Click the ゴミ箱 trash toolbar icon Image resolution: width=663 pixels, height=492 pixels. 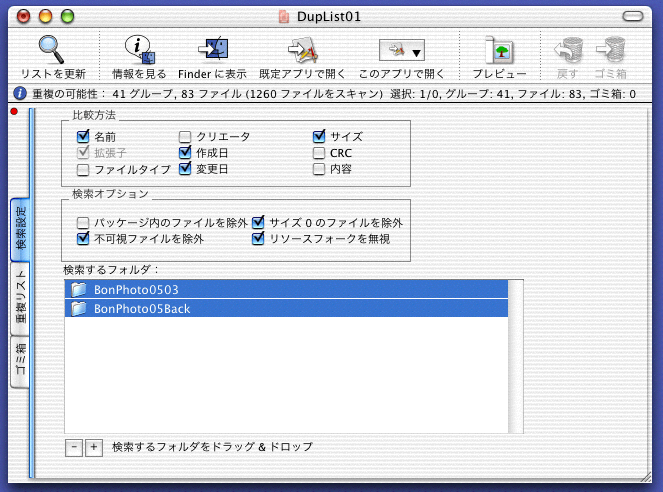(611, 49)
